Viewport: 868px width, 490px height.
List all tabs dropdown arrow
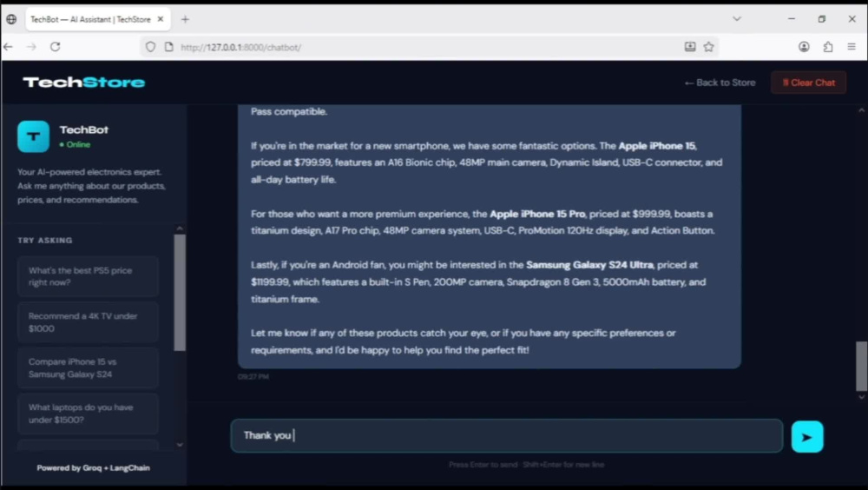[x=737, y=19]
